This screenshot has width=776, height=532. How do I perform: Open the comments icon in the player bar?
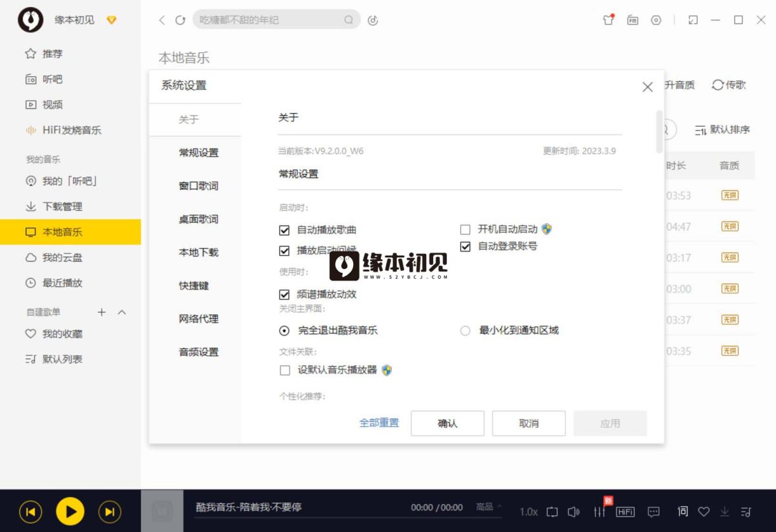[654, 512]
